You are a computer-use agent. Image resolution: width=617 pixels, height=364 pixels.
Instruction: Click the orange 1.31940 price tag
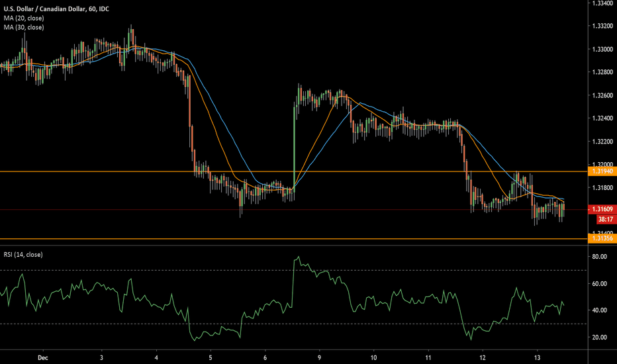tap(602, 171)
